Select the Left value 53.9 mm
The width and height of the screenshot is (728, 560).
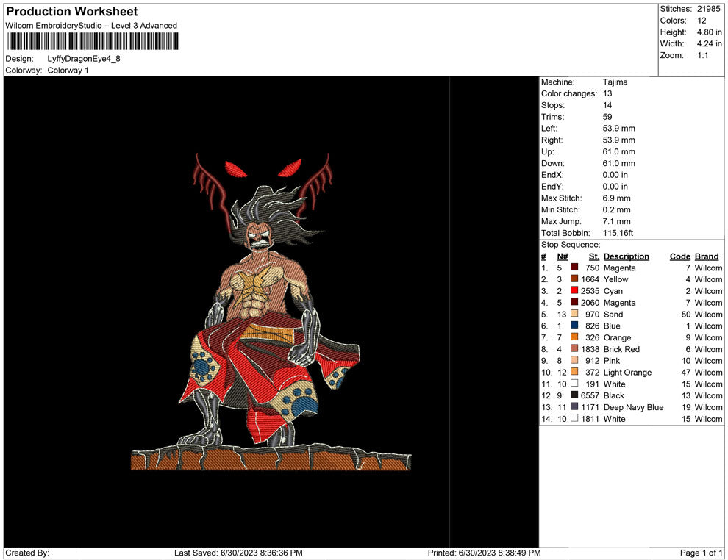click(x=619, y=128)
